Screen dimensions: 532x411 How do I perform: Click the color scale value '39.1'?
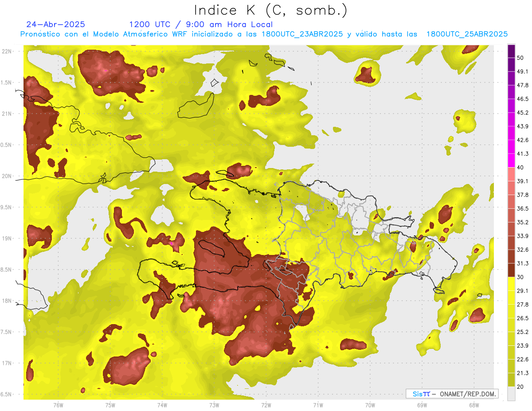[x=523, y=181]
